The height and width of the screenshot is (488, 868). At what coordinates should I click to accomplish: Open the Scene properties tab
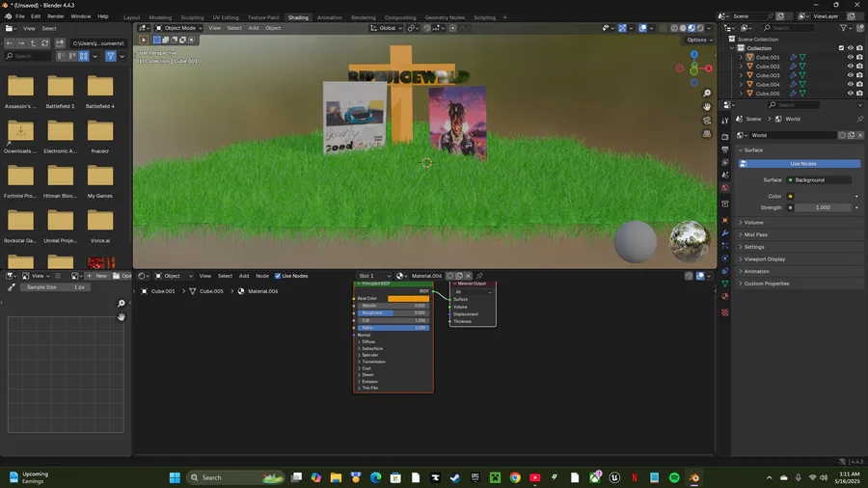(725, 175)
